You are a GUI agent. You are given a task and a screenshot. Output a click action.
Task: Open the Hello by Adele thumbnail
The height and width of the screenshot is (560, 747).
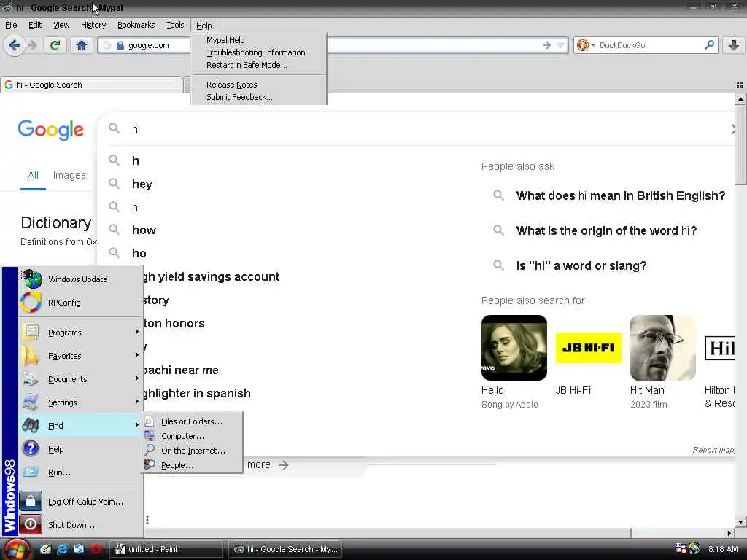[514, 348]
